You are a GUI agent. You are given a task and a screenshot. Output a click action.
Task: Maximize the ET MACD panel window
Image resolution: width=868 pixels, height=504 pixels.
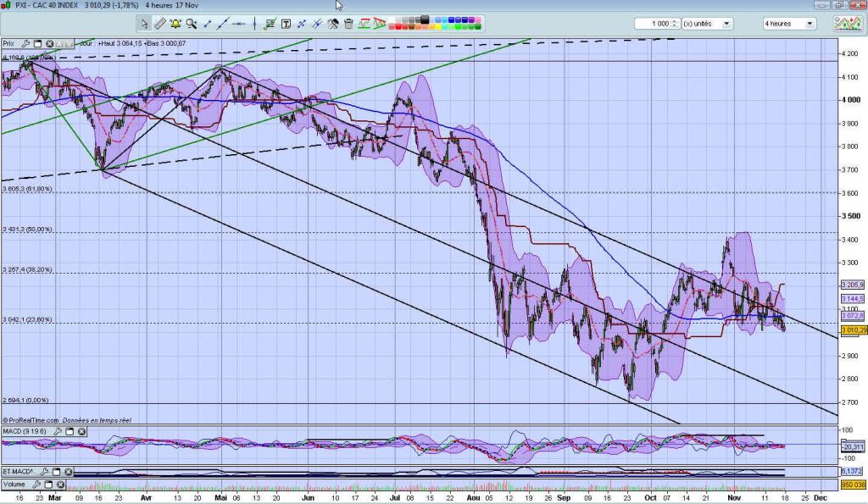click(55, 471)
